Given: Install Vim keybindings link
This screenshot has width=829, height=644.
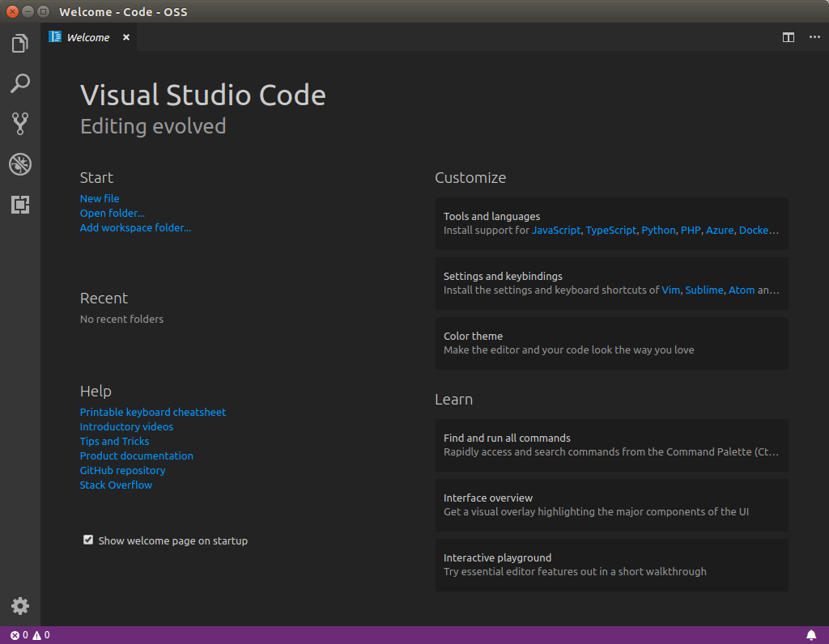Looking at the screenshot, I should (x=671, y=290).
